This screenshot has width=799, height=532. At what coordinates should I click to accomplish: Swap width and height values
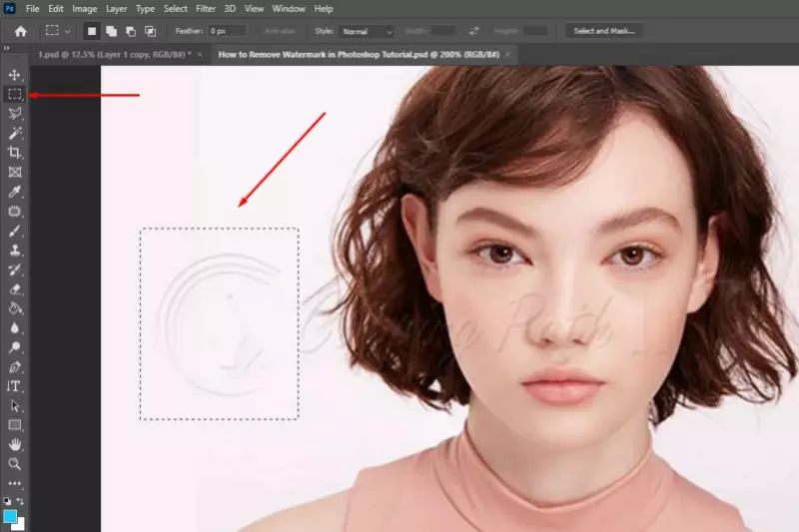[x=473, y=32]
